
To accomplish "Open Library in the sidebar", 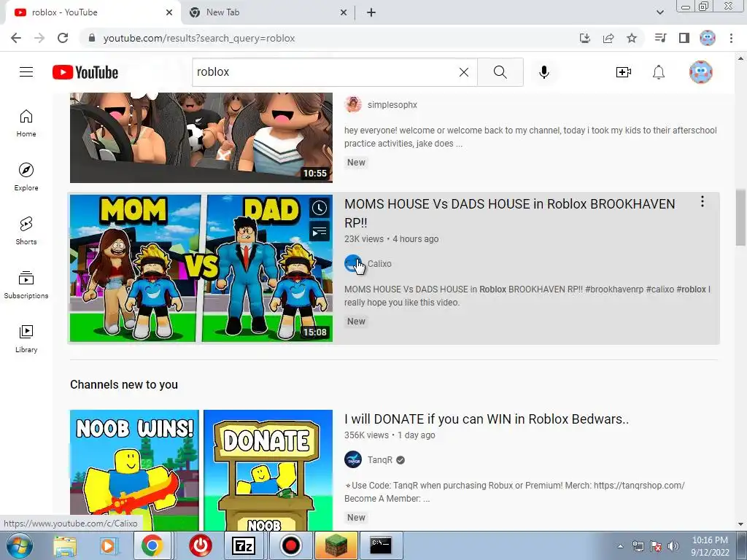I will tap(26, 338).
